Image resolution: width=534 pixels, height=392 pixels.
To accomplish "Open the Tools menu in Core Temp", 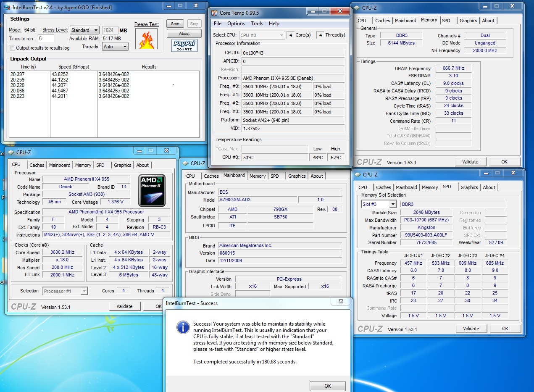I will click(x=257, y=24).
